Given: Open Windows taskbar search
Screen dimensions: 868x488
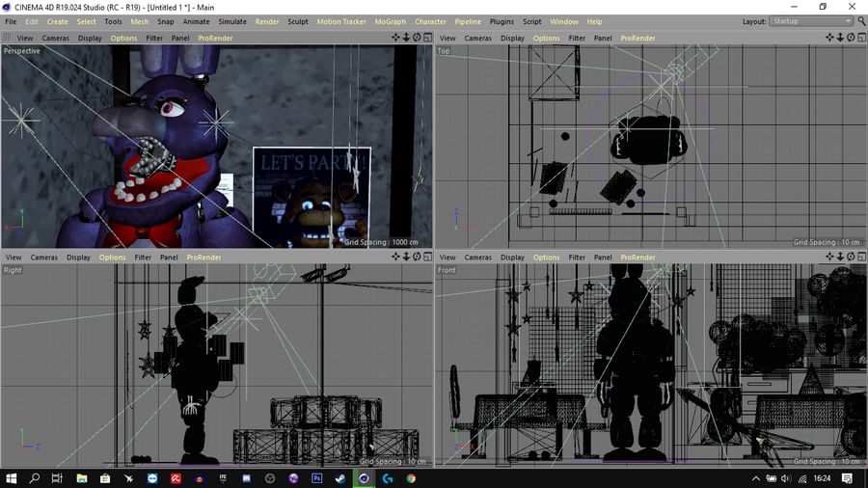Looking at the screenshot, I should pyautogui.click(x=35, y=478).
